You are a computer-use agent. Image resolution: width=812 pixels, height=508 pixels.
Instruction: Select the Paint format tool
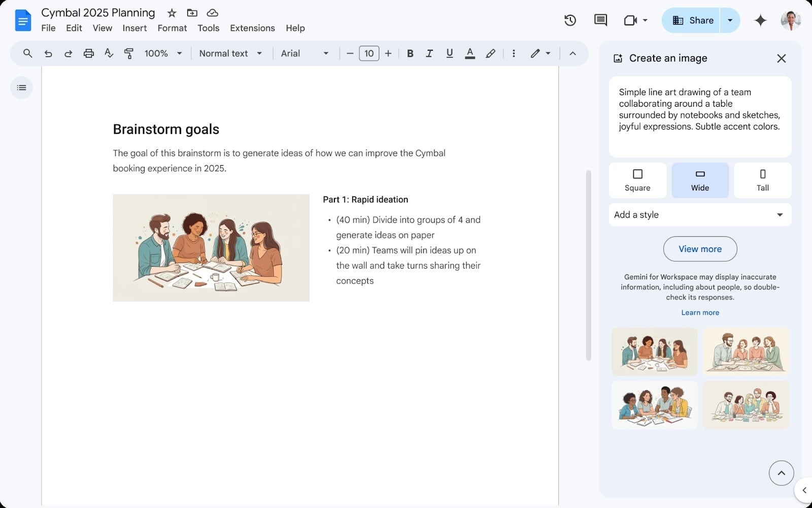[x=128, y=53]
